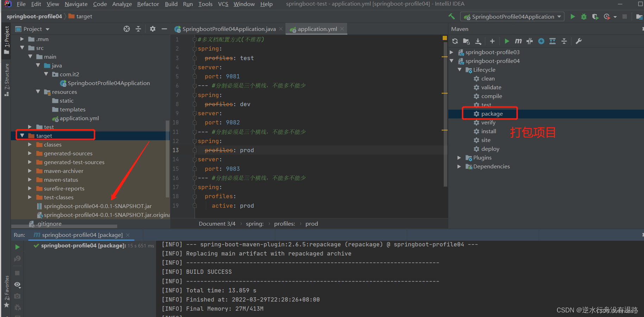Image resolution: width=644 pixels, height=317 pixels.
Task: Expand springboot-profile03 in Maven panel
Action: [452, 52]
